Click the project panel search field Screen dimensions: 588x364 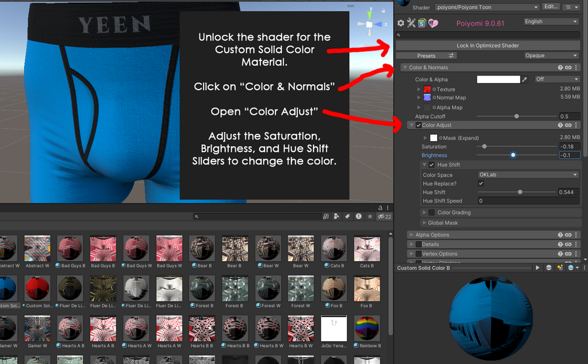click(x=257, y=217)
